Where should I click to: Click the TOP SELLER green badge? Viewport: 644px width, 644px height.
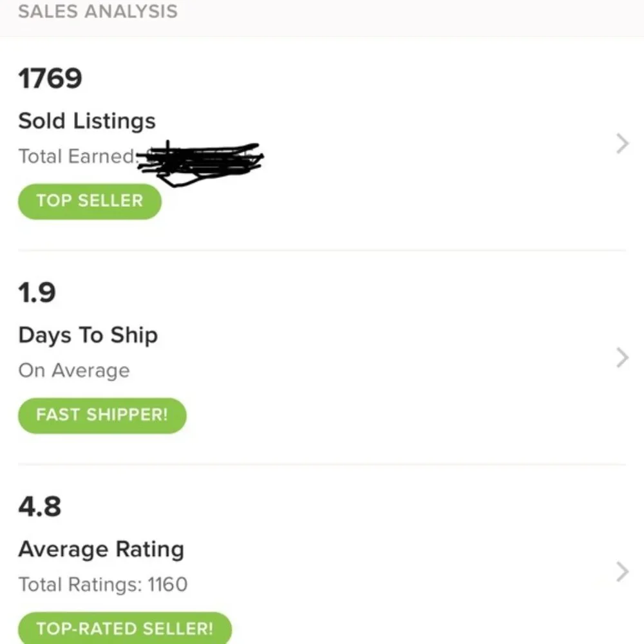[89, 201]
